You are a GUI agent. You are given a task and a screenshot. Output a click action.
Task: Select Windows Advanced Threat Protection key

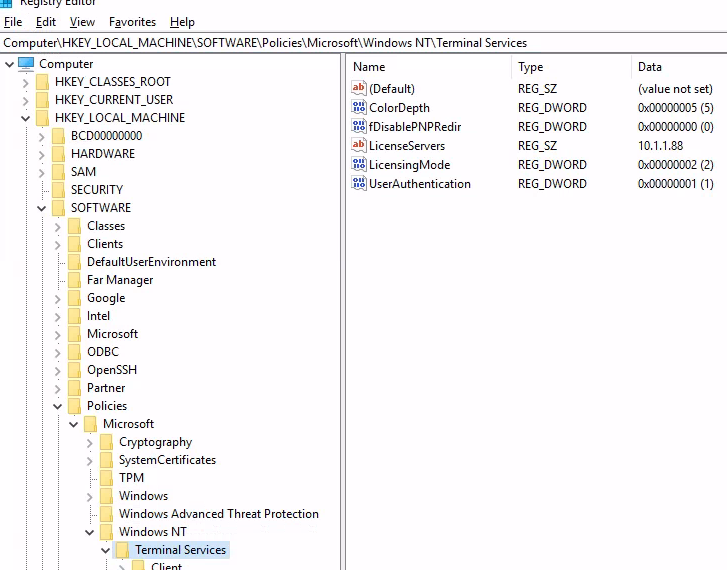pyautogui.click(x=218, y=514)
